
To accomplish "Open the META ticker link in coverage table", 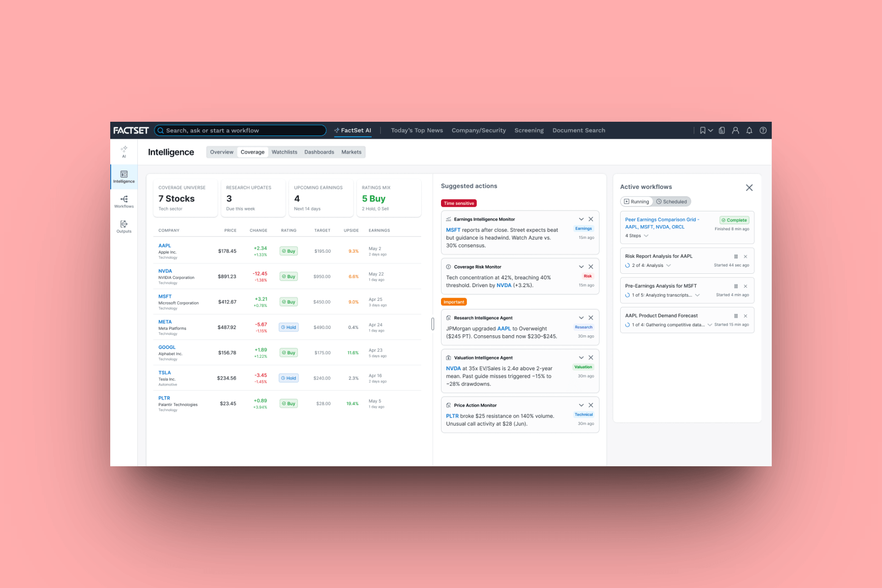I will (165, 322).
